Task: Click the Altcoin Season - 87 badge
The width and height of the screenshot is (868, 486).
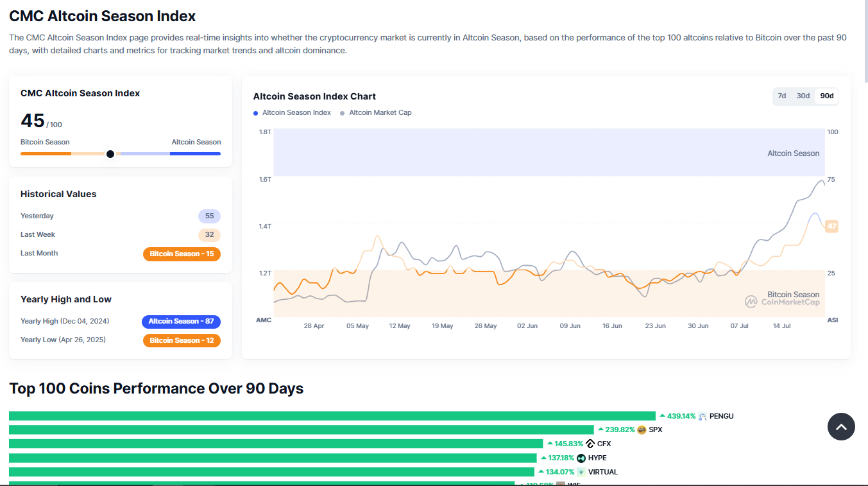Action: 181,321
